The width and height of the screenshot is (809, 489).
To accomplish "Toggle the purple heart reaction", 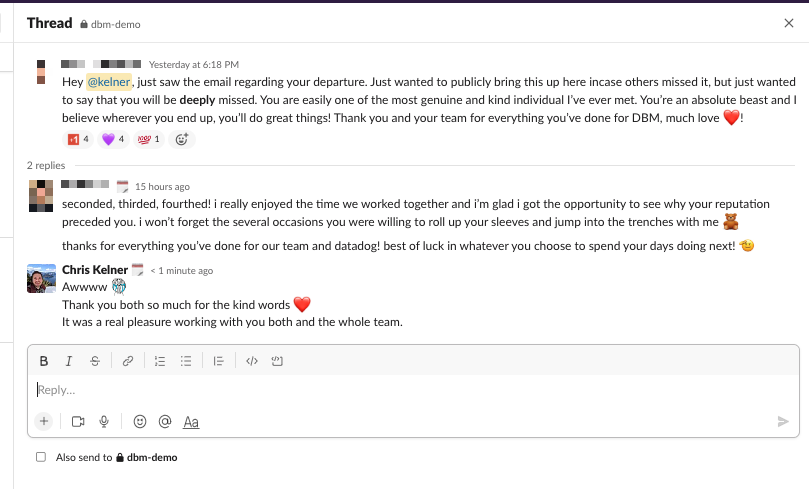I will (113, 139).
